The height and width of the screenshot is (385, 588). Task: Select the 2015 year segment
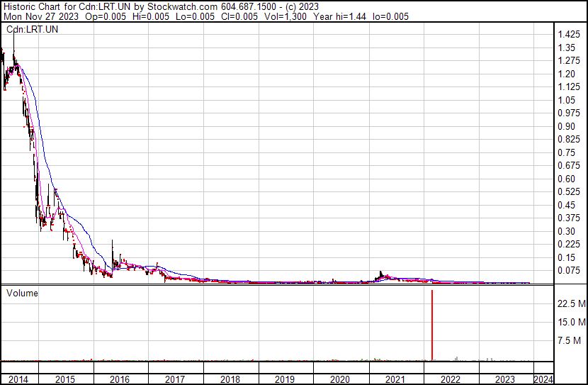click(65, 379)
